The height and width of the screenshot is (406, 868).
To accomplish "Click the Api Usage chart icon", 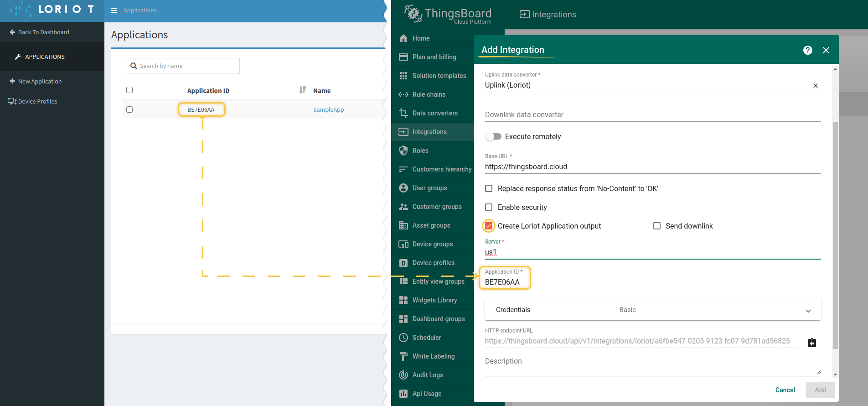I will point(403,394).
